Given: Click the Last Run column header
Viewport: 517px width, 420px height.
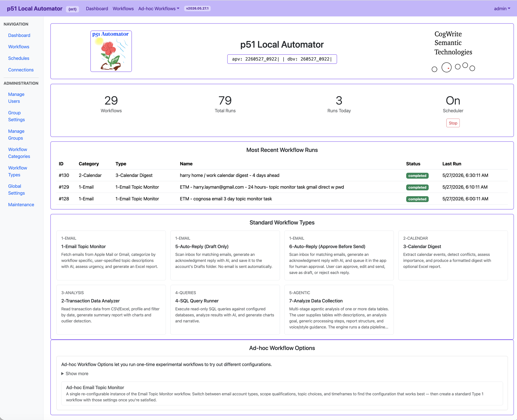Looking at the screenshot, I should pos(452,164).
